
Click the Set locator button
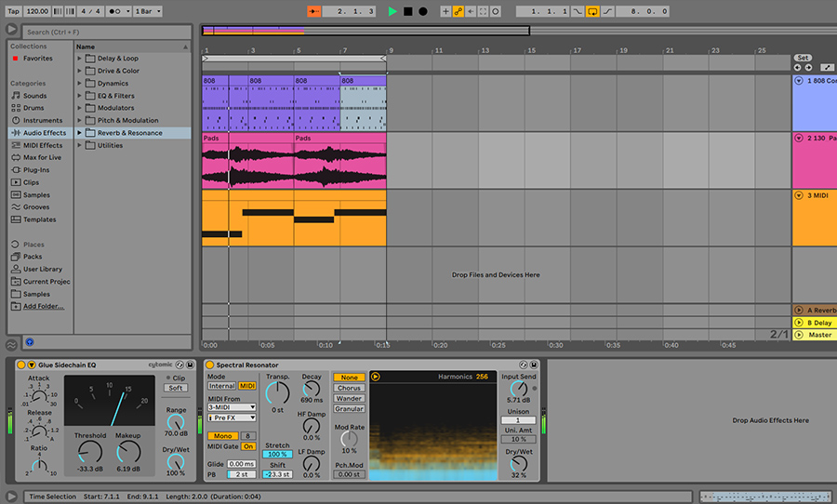tap(803, 58)
